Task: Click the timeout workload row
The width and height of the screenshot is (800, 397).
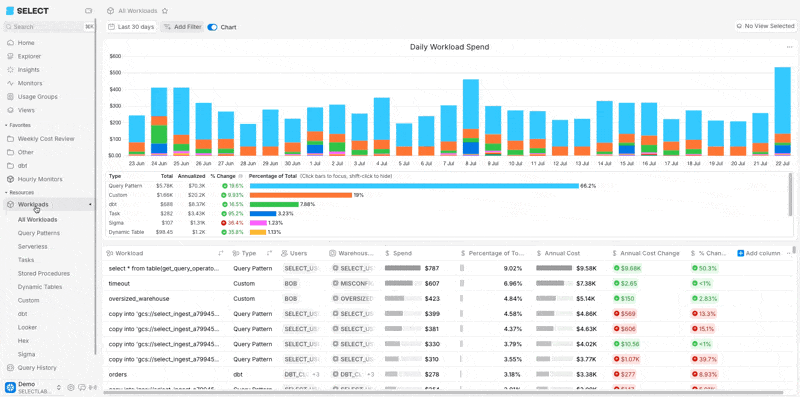Action: [x=449, y=283]
